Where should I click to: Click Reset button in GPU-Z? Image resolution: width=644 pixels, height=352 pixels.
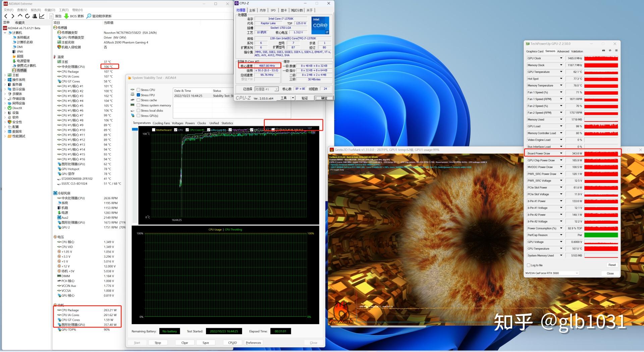(612, 265)
